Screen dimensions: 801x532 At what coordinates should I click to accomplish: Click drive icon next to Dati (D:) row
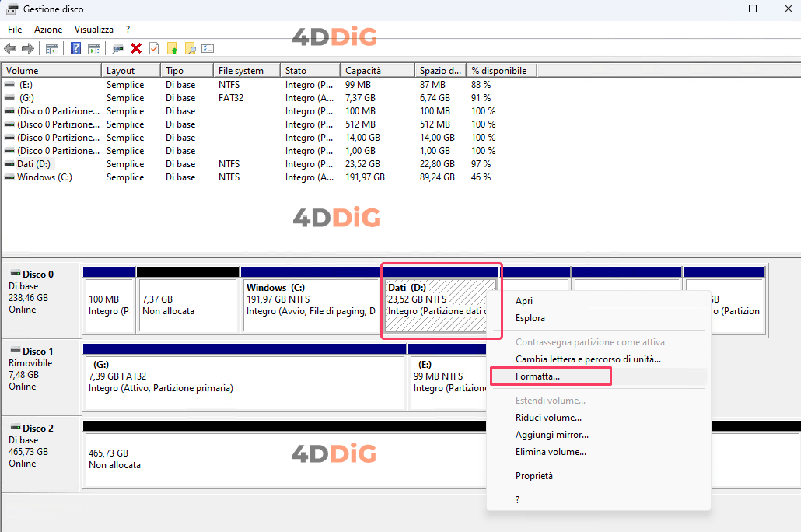tap(9, 164)
